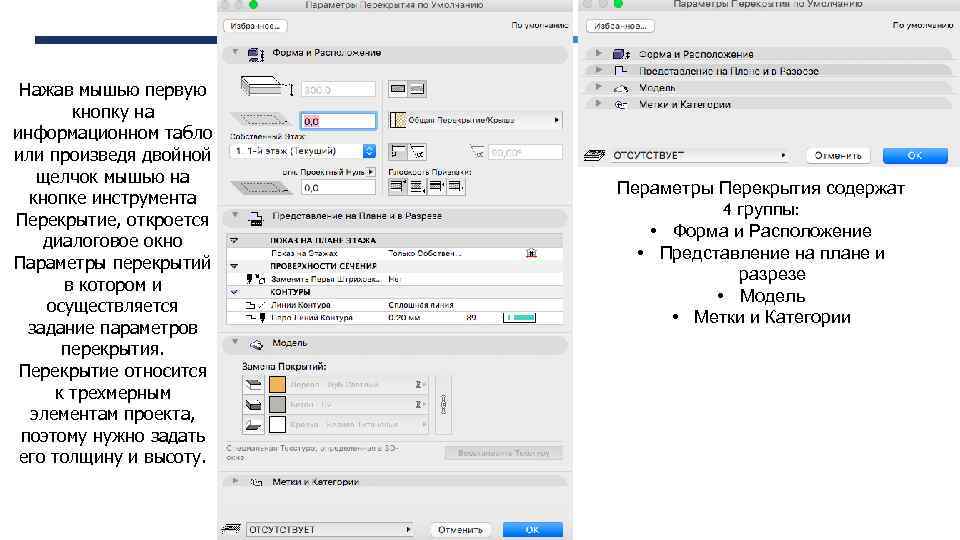Image resolution: width=960 pixels, height=540 pixels.
Task: Select the composite slab structure button
Action: click(x=417, y=89)
